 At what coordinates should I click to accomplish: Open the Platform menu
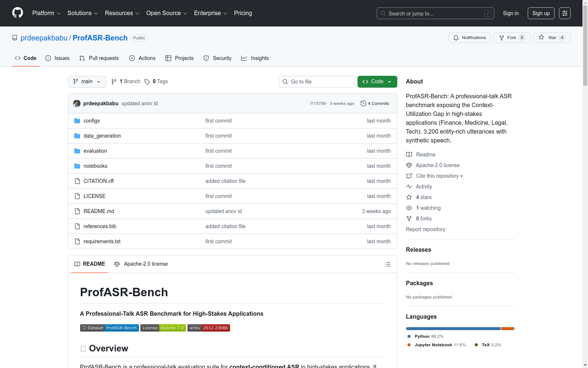(x=47, y=13)
